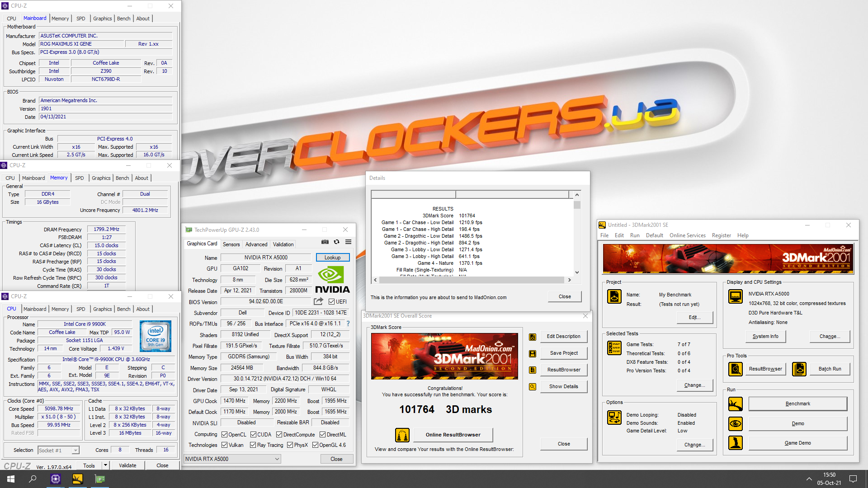Click the Selected Tests checklist icon
The image size is (868, 488).
pos(614,348)
